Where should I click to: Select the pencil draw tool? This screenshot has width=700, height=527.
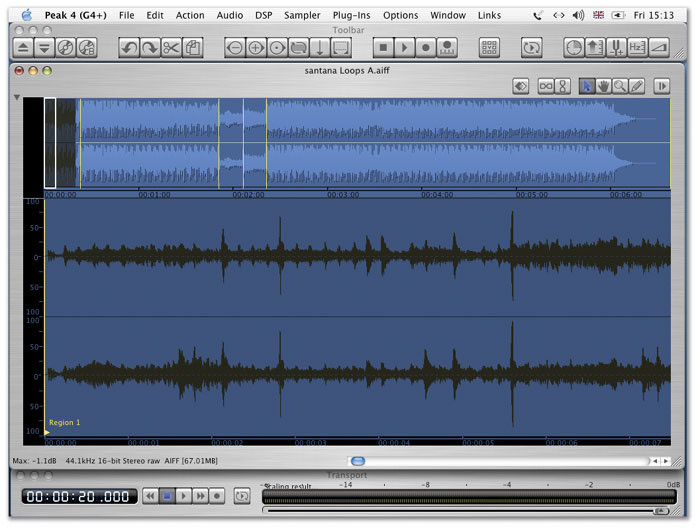pyautogui.click(x=637, y=86)
